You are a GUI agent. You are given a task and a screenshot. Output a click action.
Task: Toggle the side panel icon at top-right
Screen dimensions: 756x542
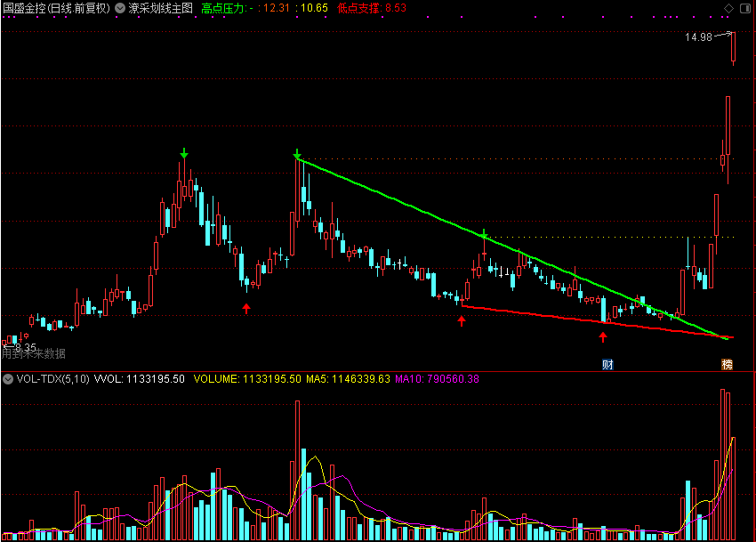click(x=745, y=8)
